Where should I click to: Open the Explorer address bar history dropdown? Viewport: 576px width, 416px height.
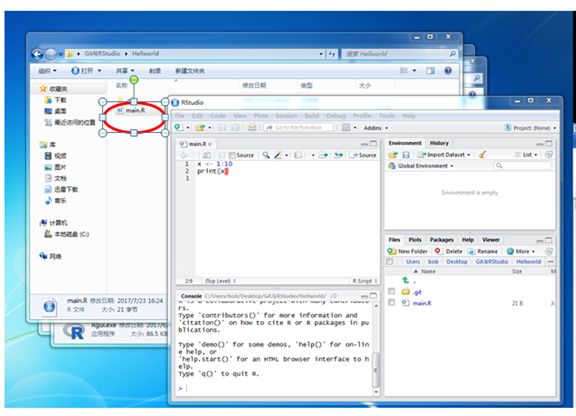[321, 54]
